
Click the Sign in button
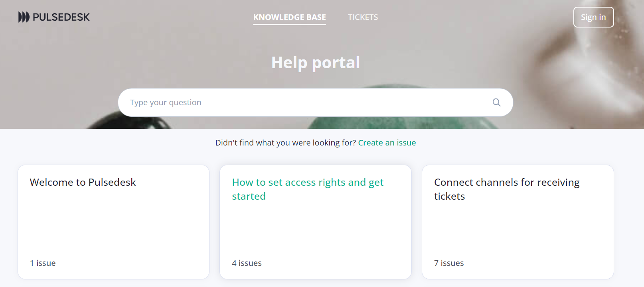pyautogui.click(x=593, y=17)
